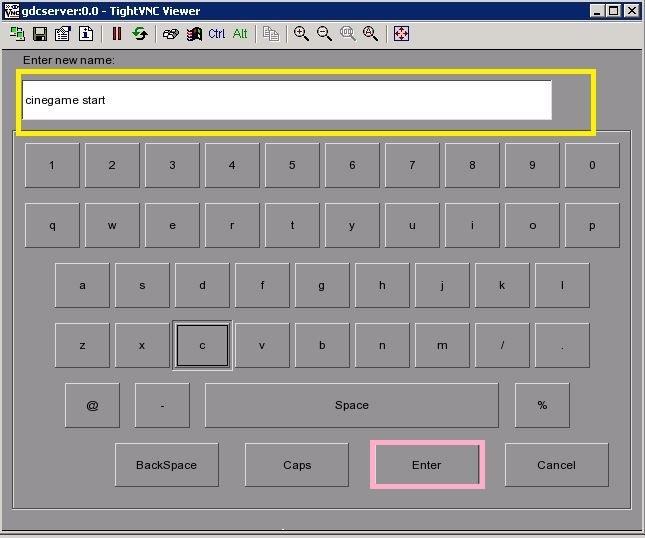Select the j key
The image size is (645, 538).
coord(442,285)
